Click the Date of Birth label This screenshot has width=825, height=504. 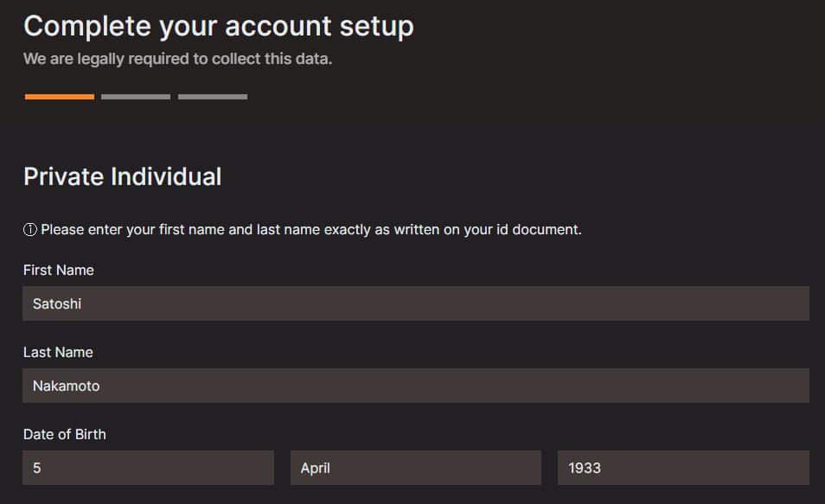click(64, 434)
